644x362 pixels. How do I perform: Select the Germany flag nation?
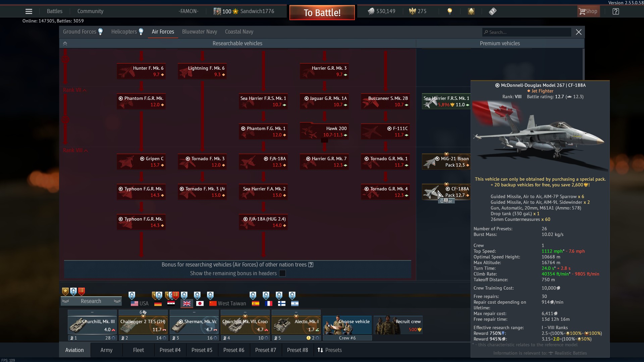(x=158, y=303)
